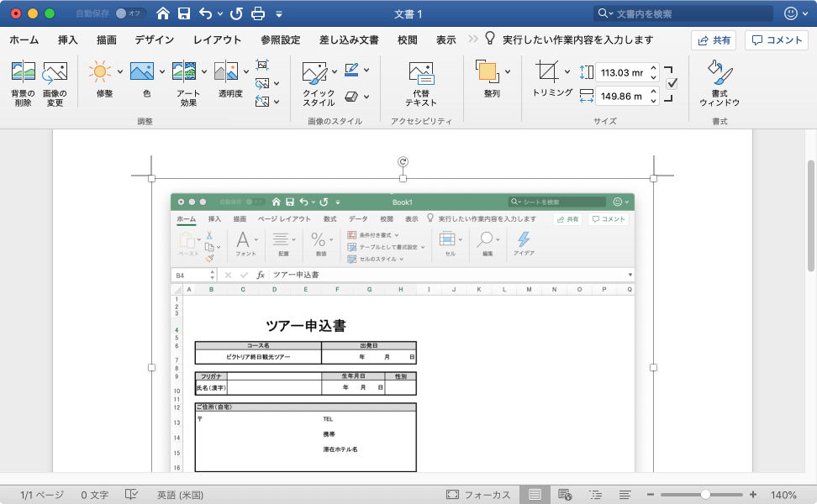Expand the Crop (トリミング) dropdown arrow
Image resolution: width=817 pixels, height=504 pixels.
click(x=567, y=71)
